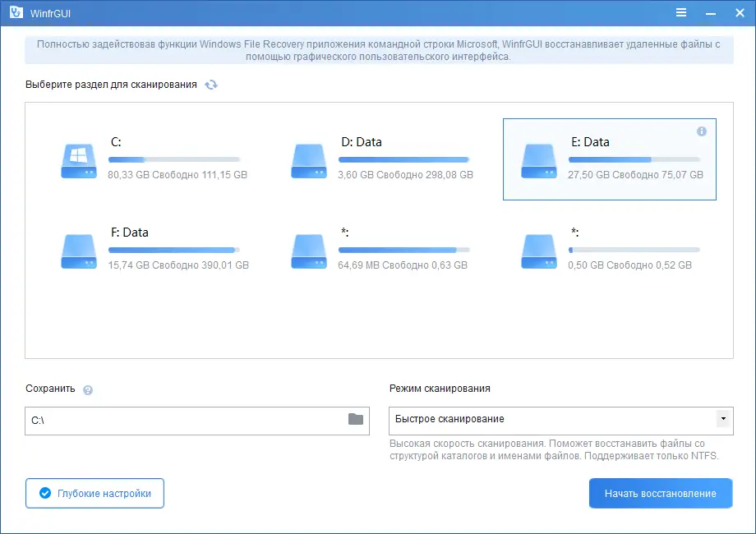Image resolution: width=756 pixels, height=534 pixels.
Task: Click the scan mode dropdown arrow
Action: 723,419
